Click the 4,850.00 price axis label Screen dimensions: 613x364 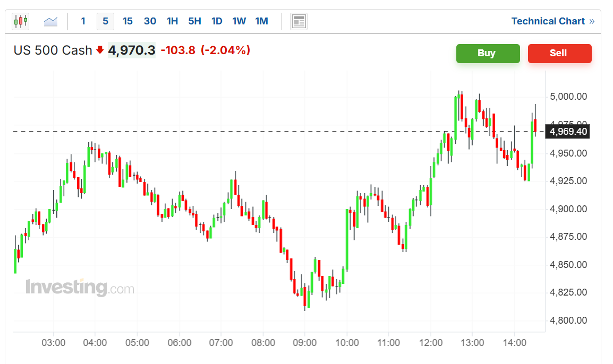pyautogui.click(x=568, y=265)
